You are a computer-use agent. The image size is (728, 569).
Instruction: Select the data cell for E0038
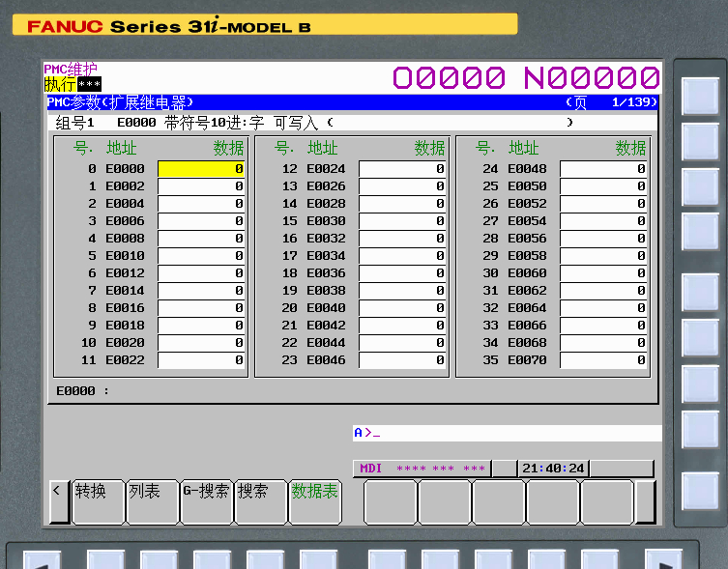402,291
